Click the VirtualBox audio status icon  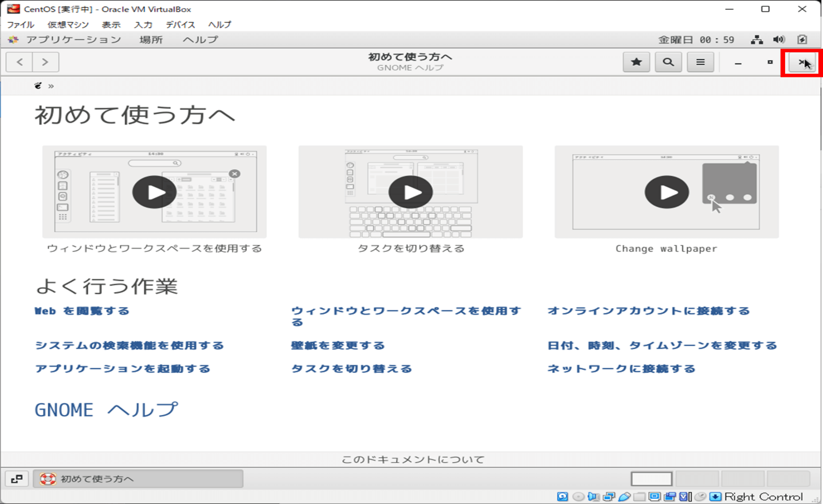coord(594,497)
